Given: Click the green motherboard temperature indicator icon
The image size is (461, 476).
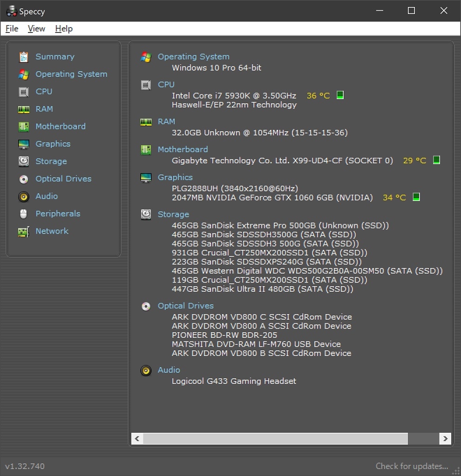Looking at the screenshot, I should (x=436, y=160).
